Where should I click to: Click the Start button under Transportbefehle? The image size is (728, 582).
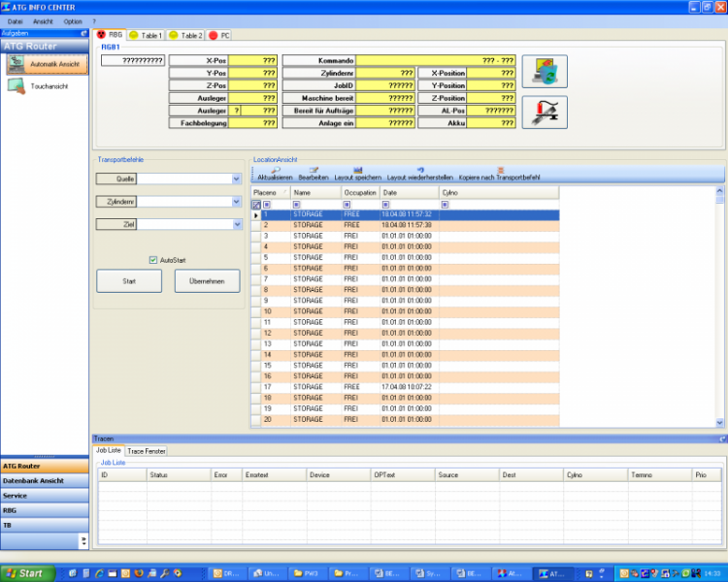pos(129,281)
